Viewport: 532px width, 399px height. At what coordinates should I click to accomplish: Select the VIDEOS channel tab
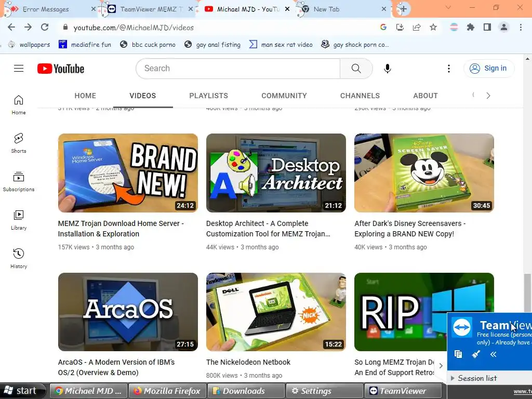click(143, 96)
